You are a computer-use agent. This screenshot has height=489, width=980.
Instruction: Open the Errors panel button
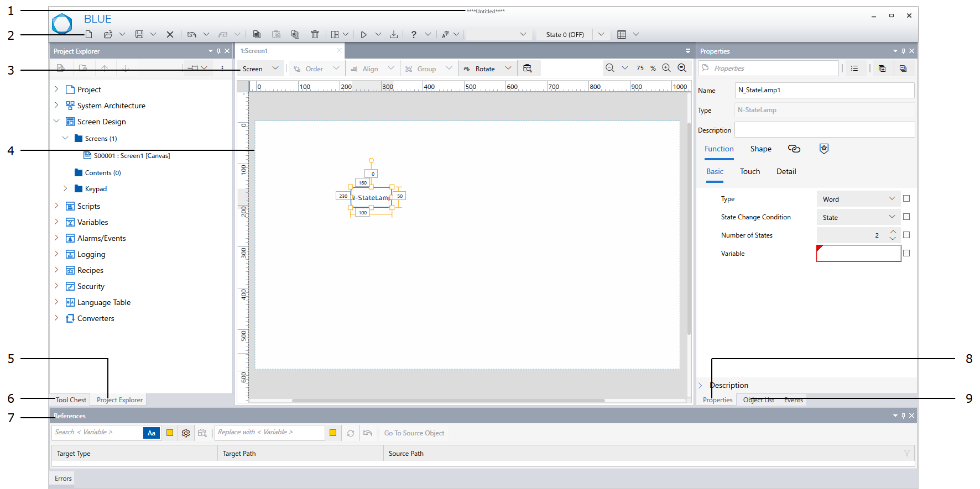[x=63, y=479]
